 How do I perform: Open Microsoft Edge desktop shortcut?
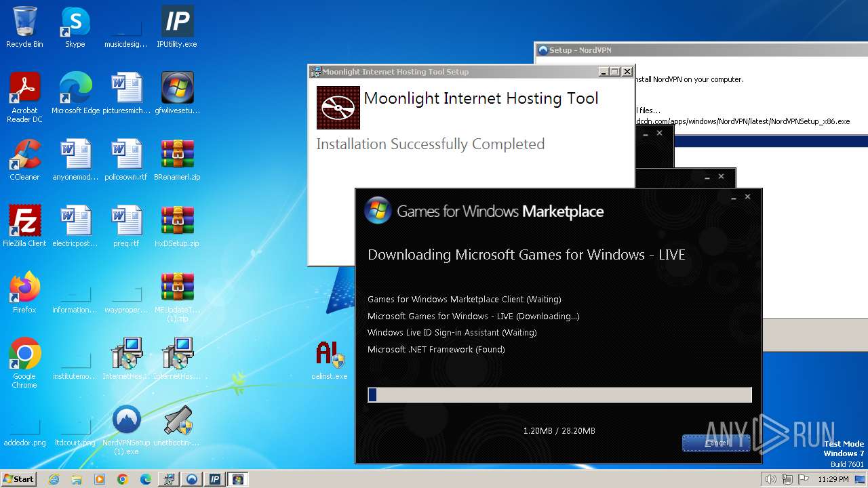(75, 94)
